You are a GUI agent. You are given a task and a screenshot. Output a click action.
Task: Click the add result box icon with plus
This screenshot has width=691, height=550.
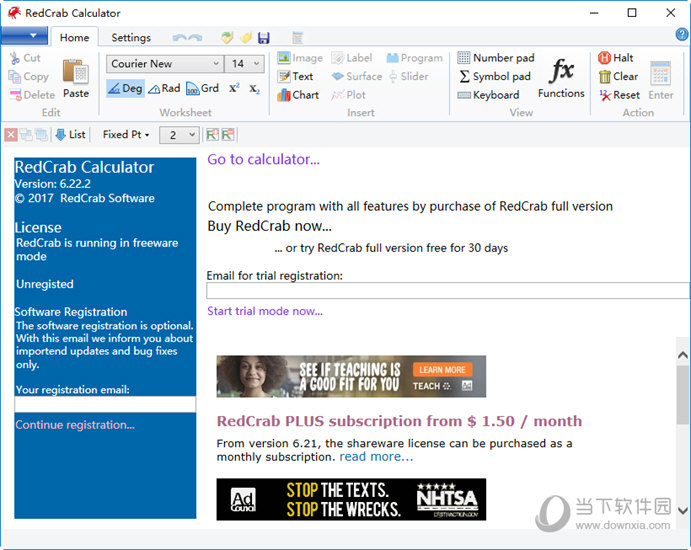pyautogui.click(x=212, y=135)
